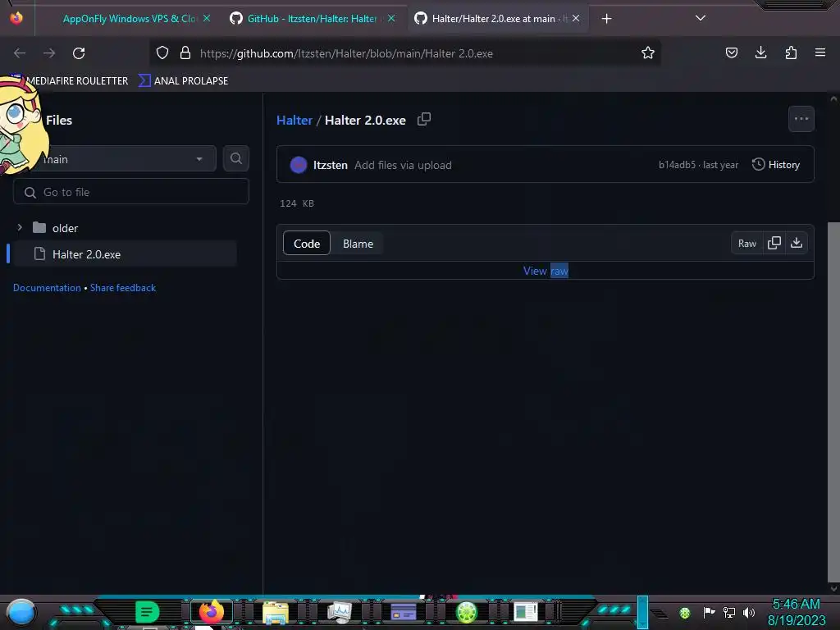Click the padlock site security icon
The width and height of the screenshot is (840, 630).
tap(185, 52)
